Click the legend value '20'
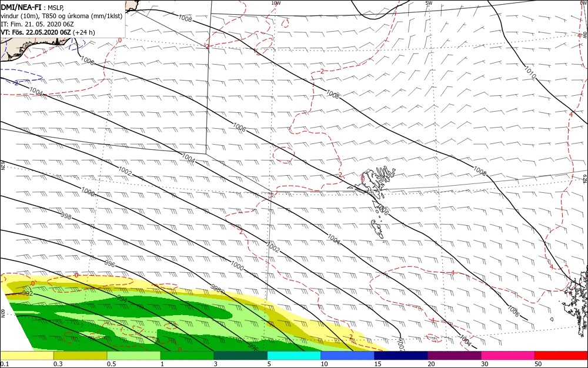 pos(432,364)
